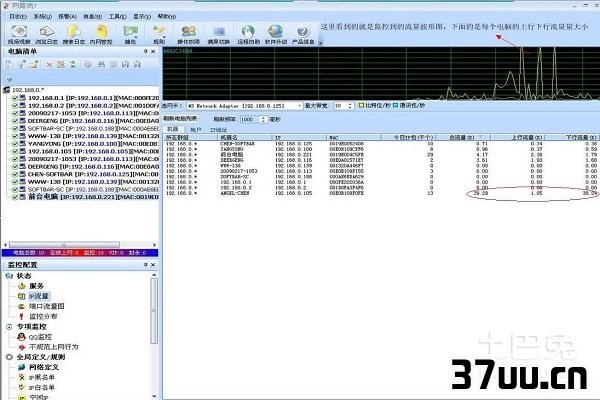Select the ANGEL-CHEN row in traffic table

(x=381, y=193)
